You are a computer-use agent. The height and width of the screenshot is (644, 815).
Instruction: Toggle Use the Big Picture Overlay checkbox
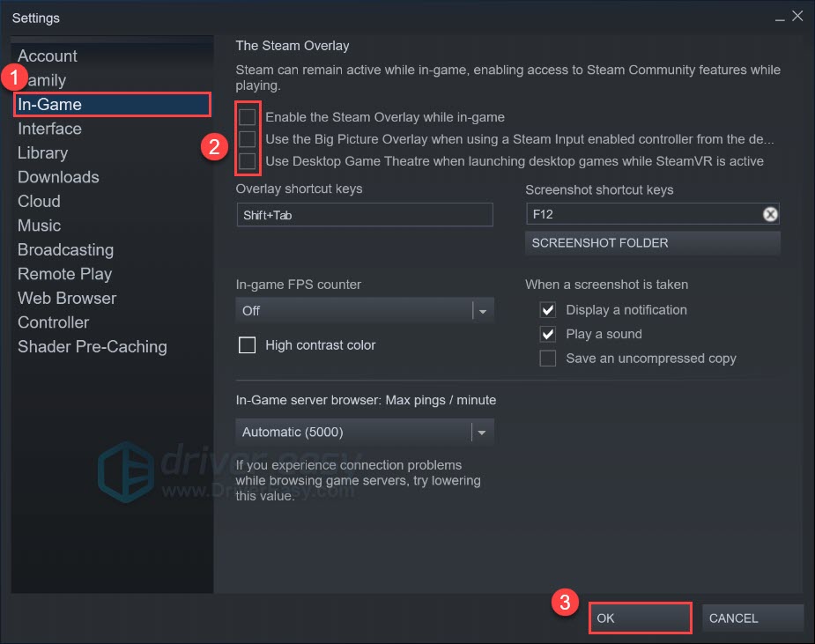pos(248,139)
